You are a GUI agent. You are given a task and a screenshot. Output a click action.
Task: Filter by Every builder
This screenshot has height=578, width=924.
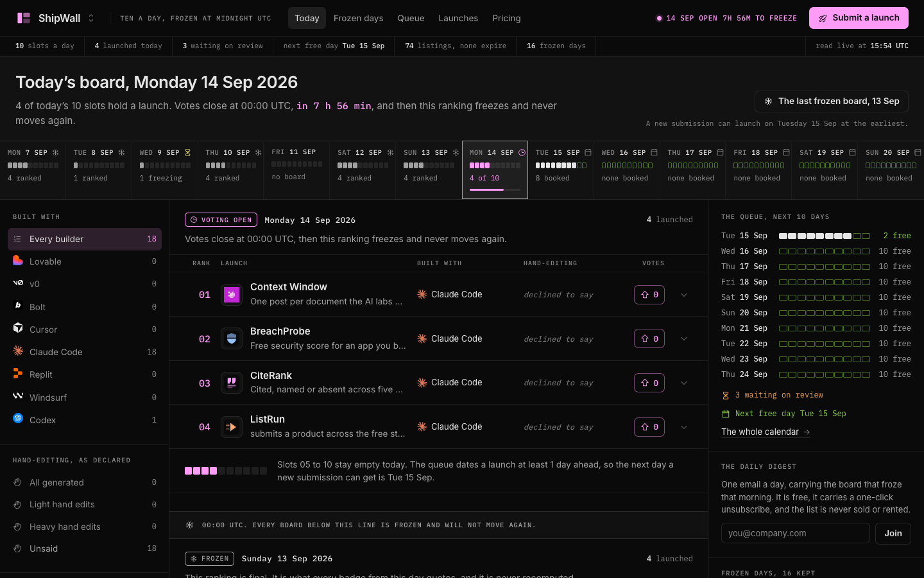85,239
